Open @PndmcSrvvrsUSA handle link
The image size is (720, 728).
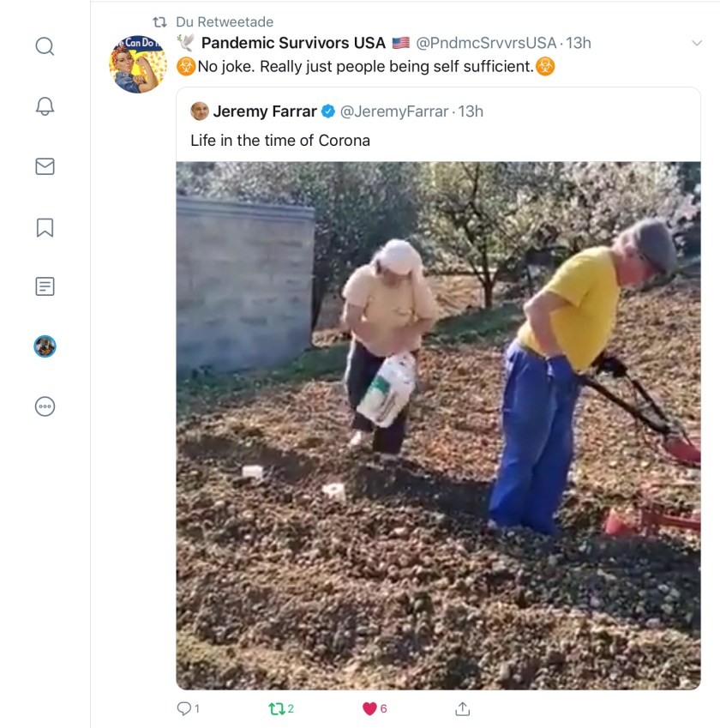pos(486,43)
